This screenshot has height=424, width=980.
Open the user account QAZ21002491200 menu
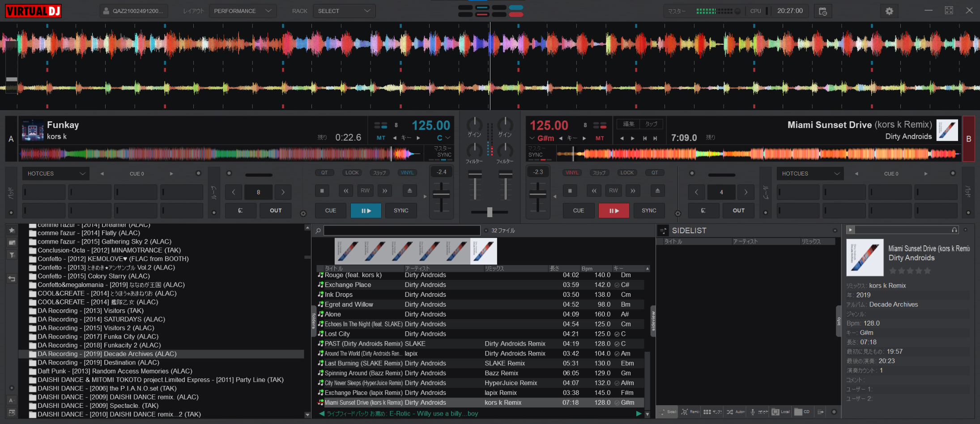point(134,11)
